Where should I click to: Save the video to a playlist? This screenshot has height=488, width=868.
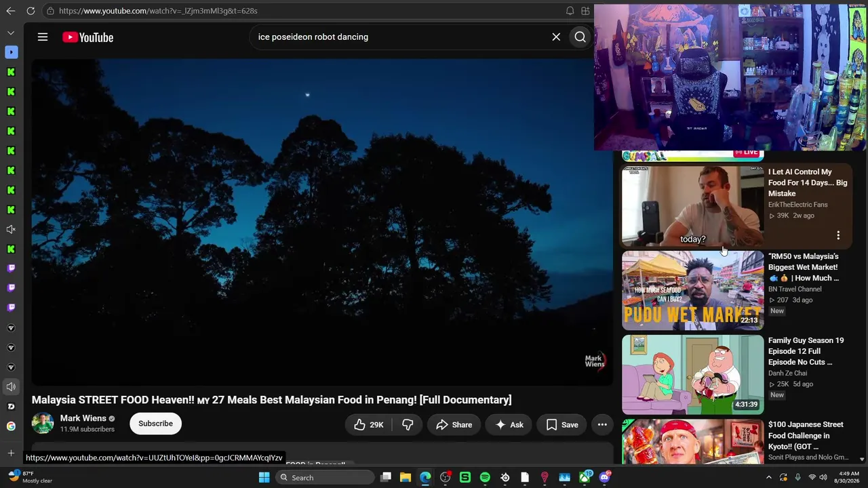[x=562, y=425]
